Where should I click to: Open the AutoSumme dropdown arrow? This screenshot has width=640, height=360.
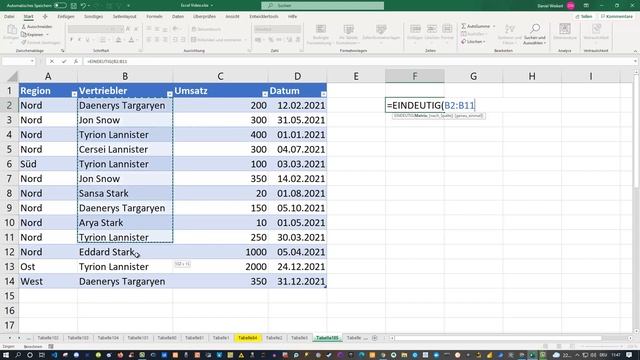pyautogui.click(x=494, y=26)
